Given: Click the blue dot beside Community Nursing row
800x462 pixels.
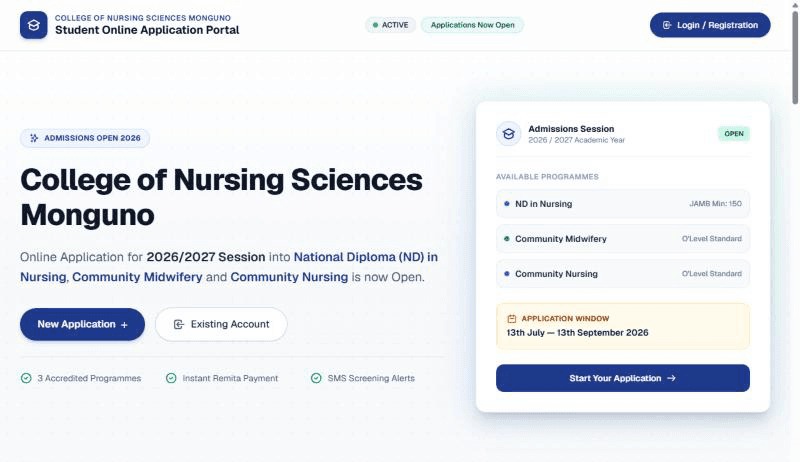Looking at the screenshot, I should (507, 274).
